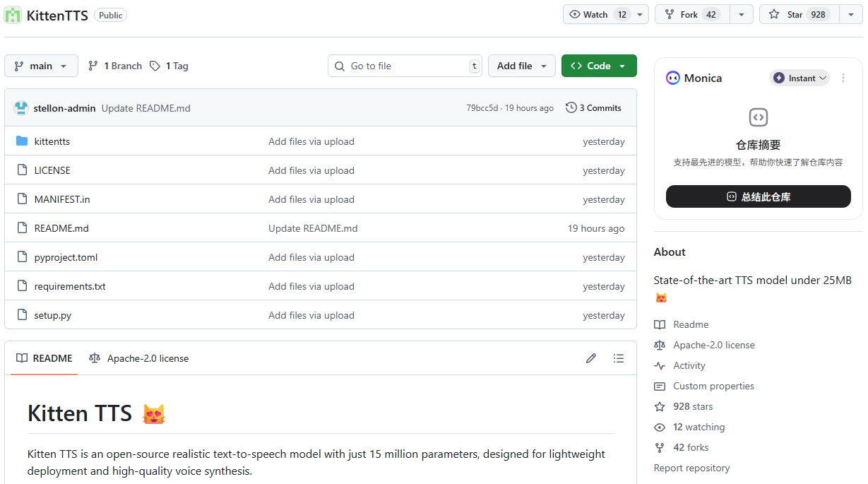This screenshot has height=484, width=868.
Task: Click the KittenTTS repository avatar icon
Action: click(13, 14)
